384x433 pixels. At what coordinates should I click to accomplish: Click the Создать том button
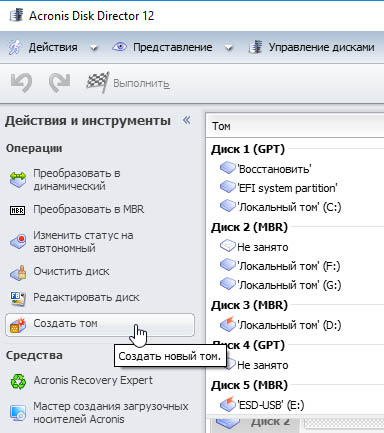[x=100, y=324]
